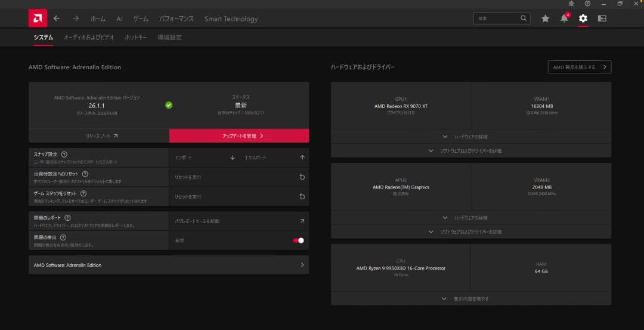Click AMD Ryzen 9 9950X3D processor text
The width and height of the screenshot is (644, 330).
(401, 269)
